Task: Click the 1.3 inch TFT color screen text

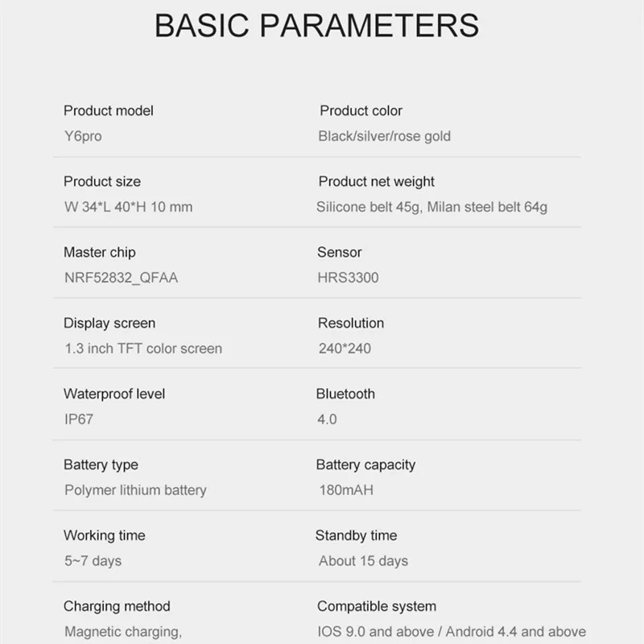Action: (x=143, y=349)
